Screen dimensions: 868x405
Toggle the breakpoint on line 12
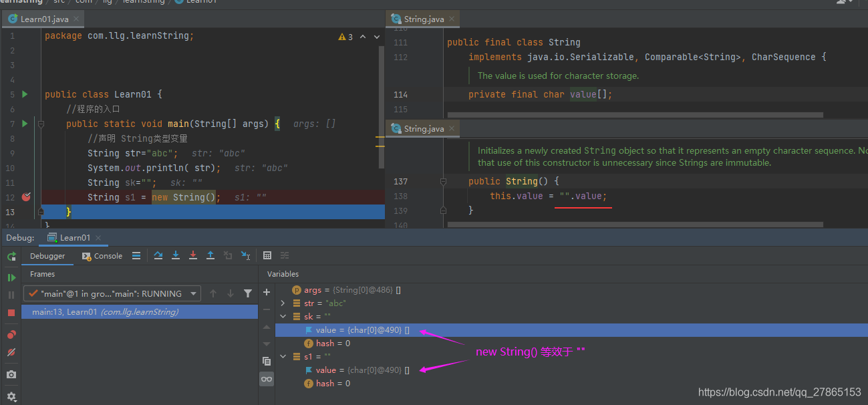pyautogui.click(x=26, y=197)
